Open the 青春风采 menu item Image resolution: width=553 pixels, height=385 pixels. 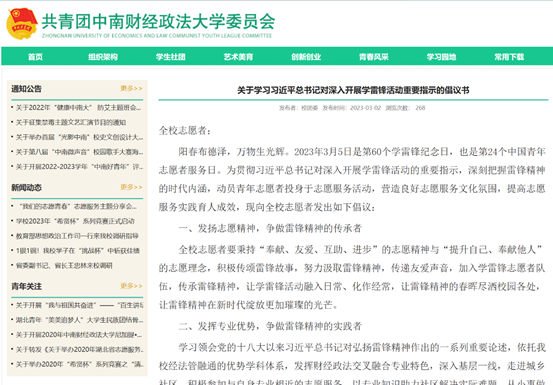(374, 57)
